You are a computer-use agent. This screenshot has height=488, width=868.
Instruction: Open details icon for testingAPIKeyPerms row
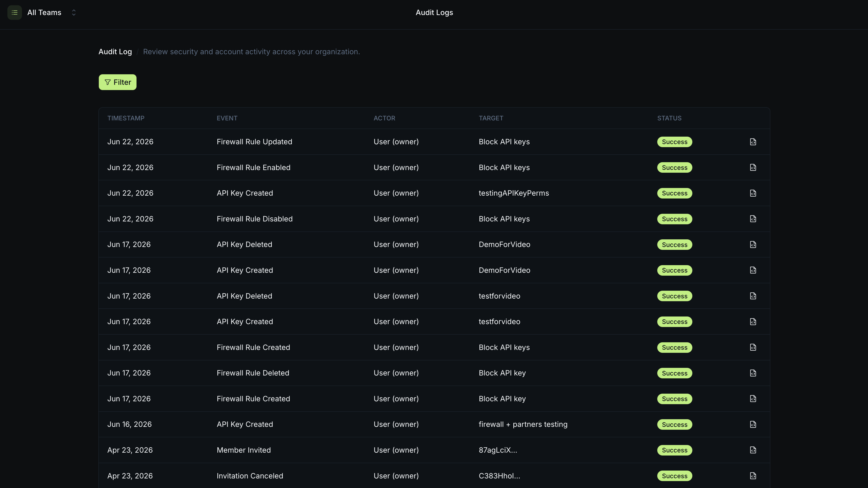[x=753, y=193]
